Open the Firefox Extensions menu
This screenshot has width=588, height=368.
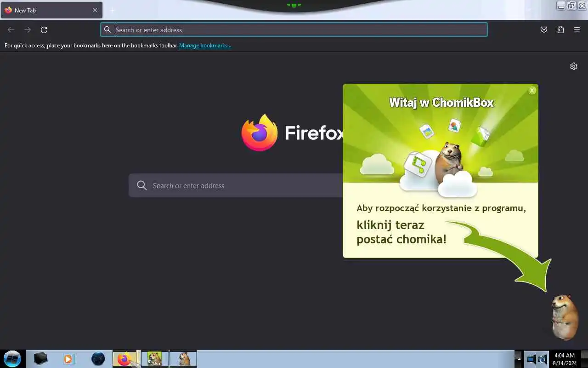(x=560, y=30)
